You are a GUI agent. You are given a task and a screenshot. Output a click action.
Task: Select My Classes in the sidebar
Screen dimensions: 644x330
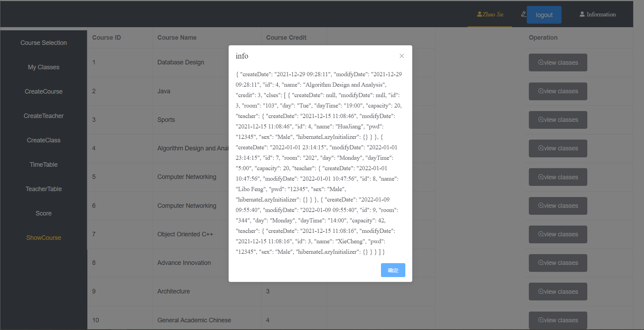pyautogui.click(x=43, y=67)
